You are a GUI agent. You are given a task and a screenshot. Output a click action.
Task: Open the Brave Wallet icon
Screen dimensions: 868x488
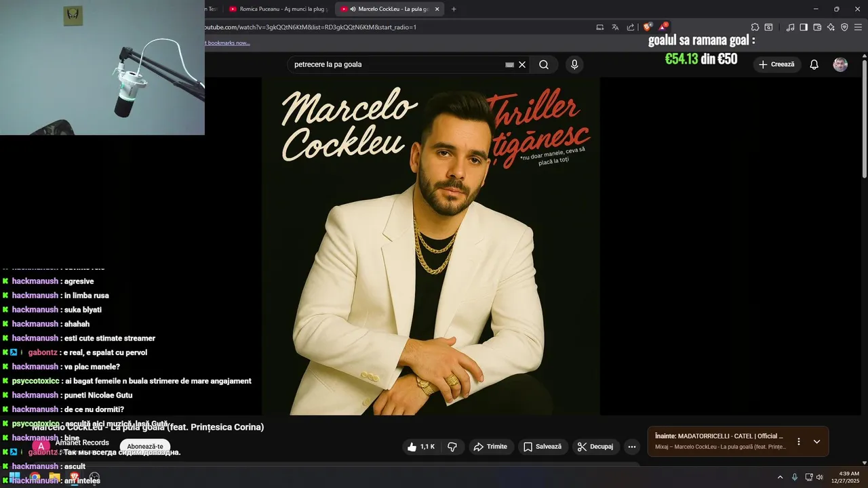pos(817,27)
